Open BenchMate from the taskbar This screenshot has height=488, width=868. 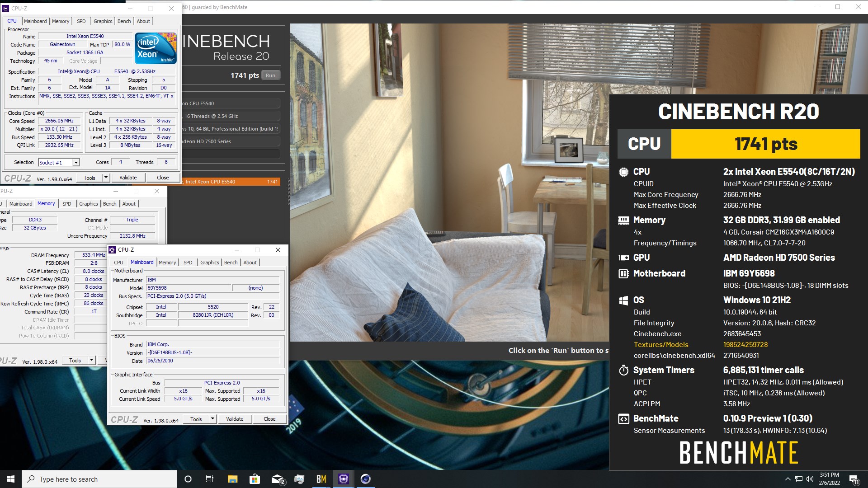click(x=321, y=479)
